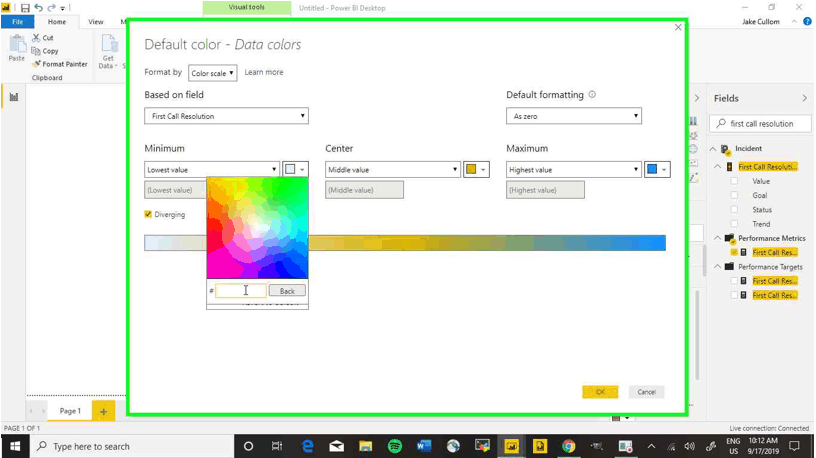Click the Back button in color picker

point(287,291)
